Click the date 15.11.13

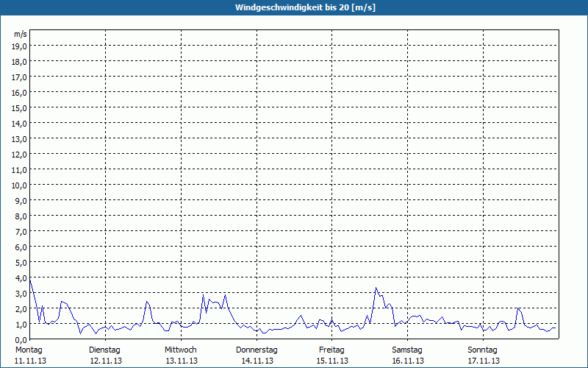333,361
